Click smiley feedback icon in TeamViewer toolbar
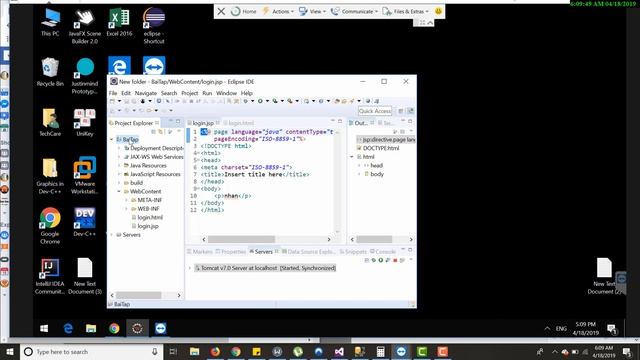 point(438,11)
